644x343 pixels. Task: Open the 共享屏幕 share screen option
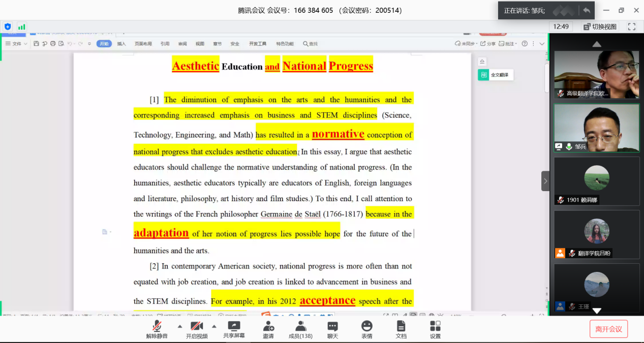(x=234, y=329)
